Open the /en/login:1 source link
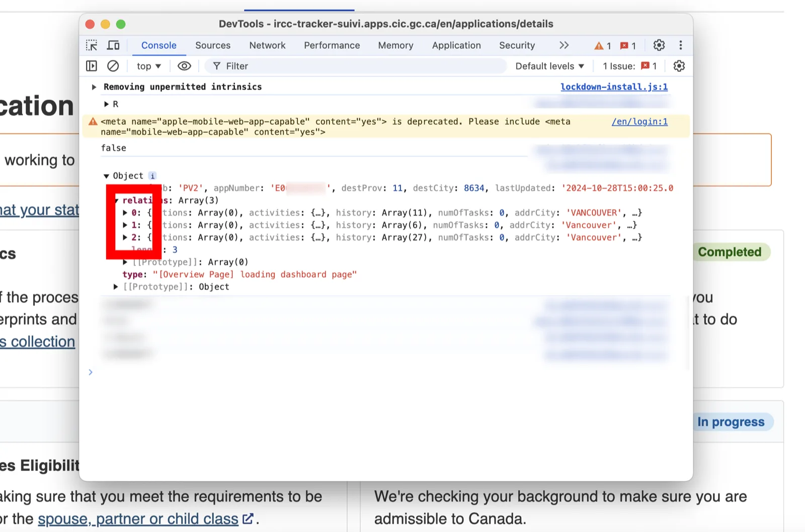The image size is (805, 532). [639, 121]
